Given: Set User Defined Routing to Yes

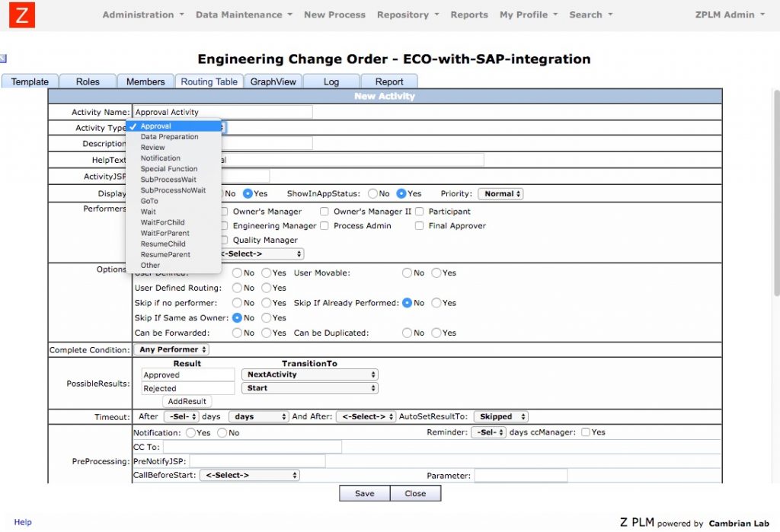Looking at the screenshot, I should coord(265,288).
